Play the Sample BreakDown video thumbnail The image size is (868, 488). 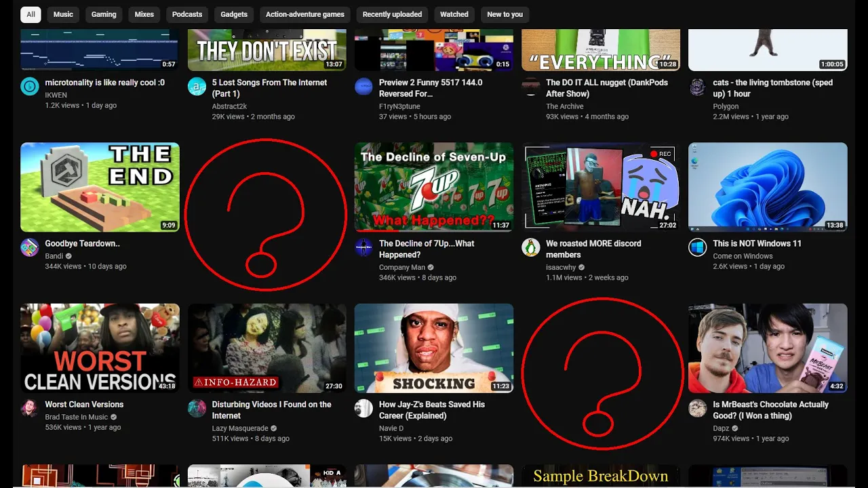coord(601,476)
